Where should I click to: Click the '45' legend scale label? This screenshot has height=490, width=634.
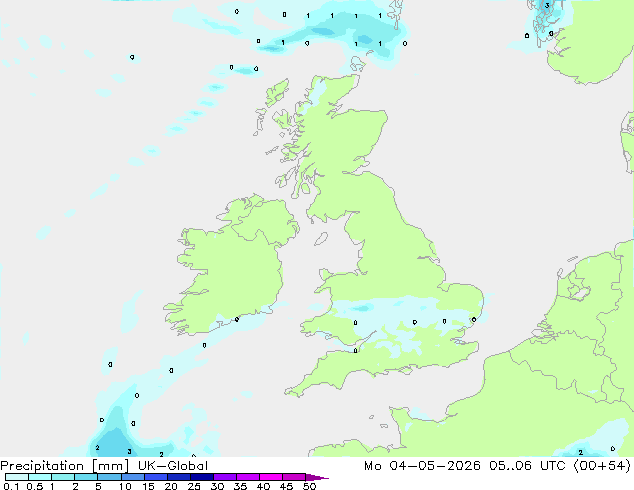(x=286, y=486)
